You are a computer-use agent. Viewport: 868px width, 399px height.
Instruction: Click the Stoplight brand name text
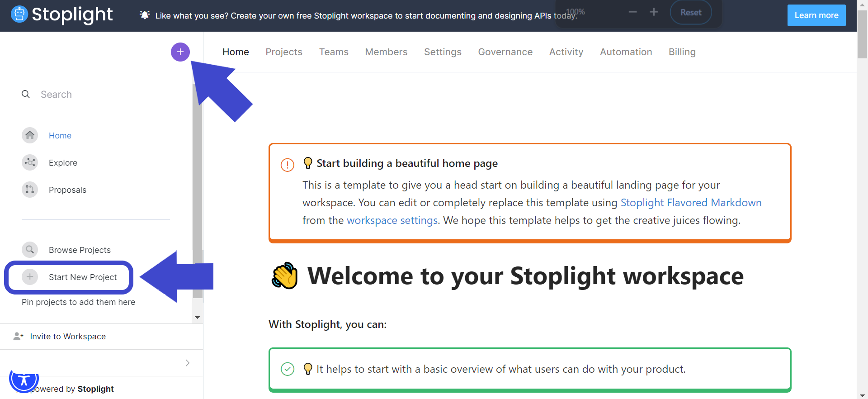[72, 14]
